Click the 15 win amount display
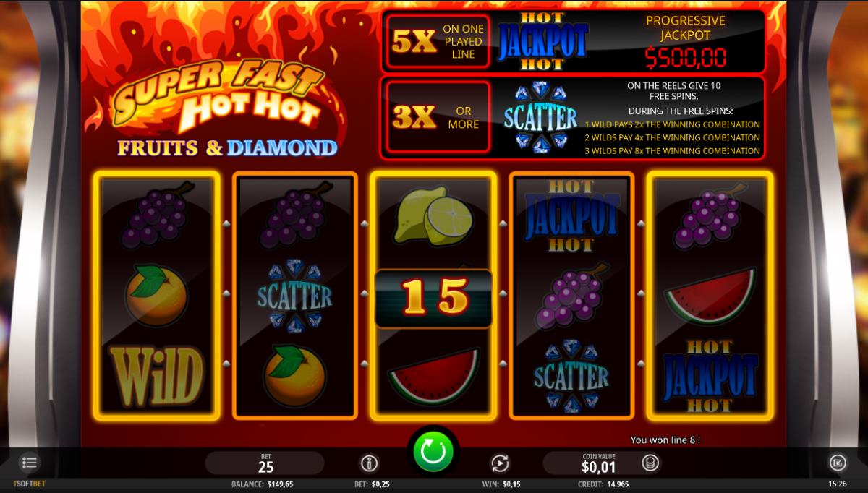Viewport: 868px width, 493px height. click(433, 298)
